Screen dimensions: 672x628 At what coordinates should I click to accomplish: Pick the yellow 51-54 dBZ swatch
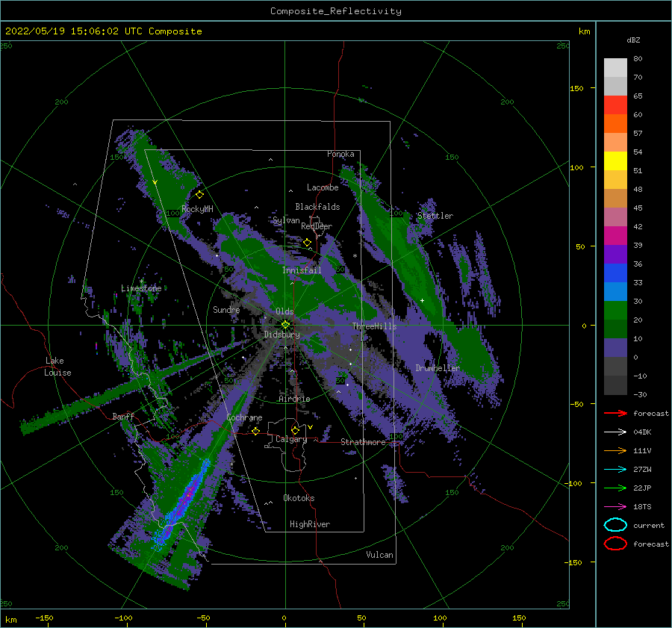[x=615, y=161]
